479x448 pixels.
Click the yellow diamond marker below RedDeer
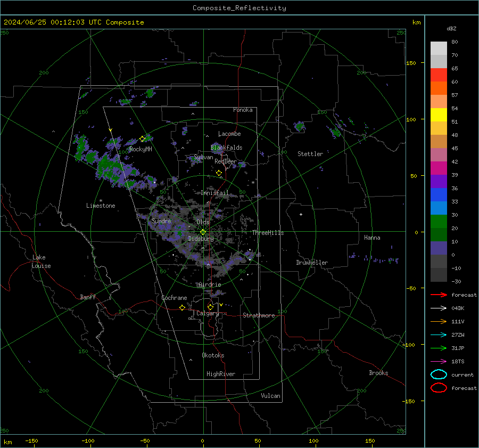219,173
